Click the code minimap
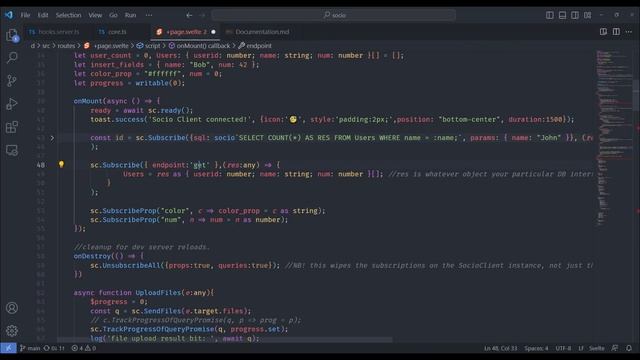 pyautogui.click(x=613, y=139)
